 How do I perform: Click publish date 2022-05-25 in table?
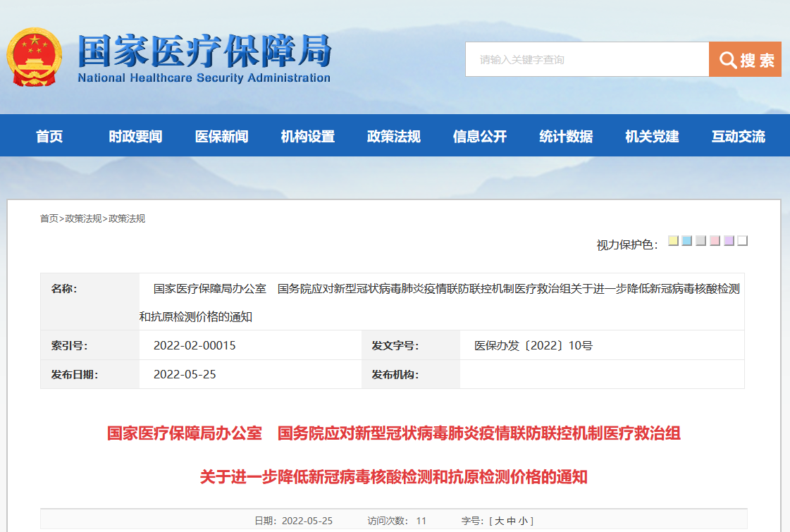coord(185,374)
